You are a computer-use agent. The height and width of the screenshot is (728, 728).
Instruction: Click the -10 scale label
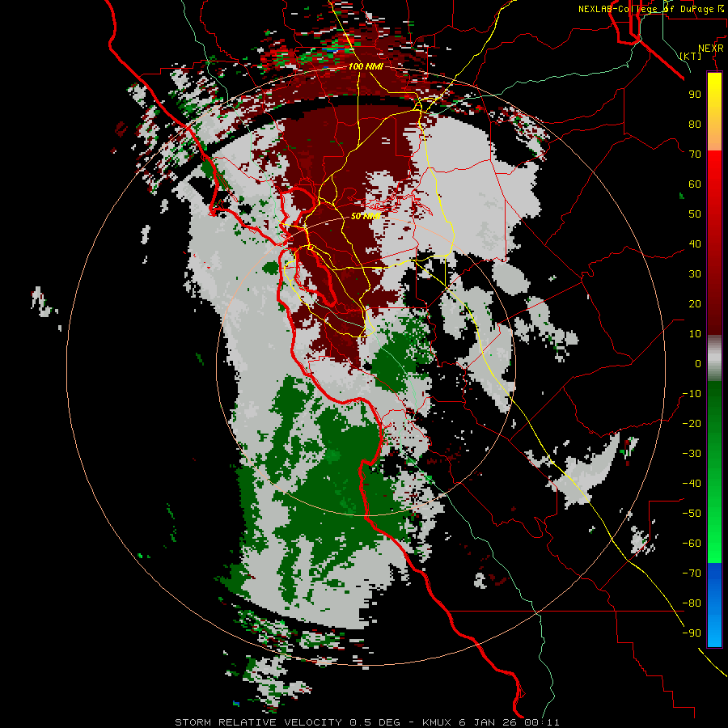(x=692, y=394)
